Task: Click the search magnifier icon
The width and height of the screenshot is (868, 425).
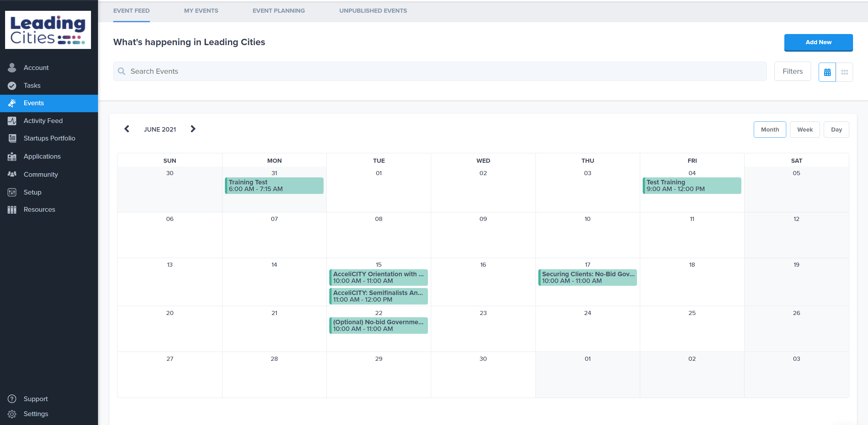Action: tap(121, 71)
